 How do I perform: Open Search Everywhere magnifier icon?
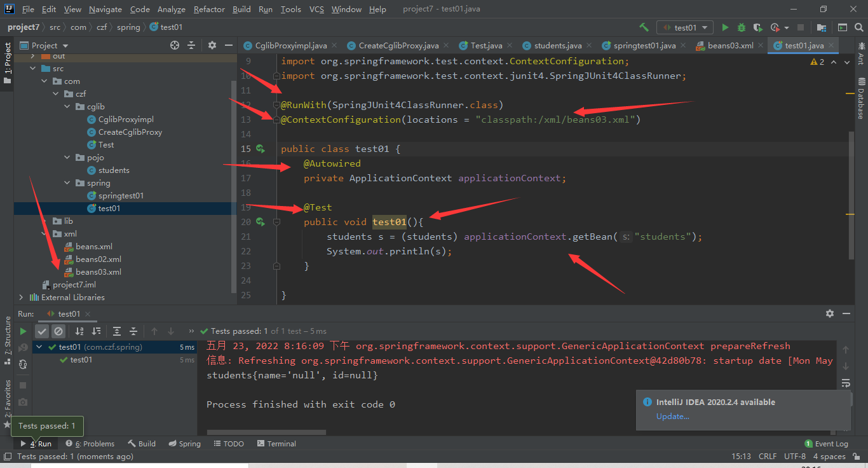coord(858,27)
